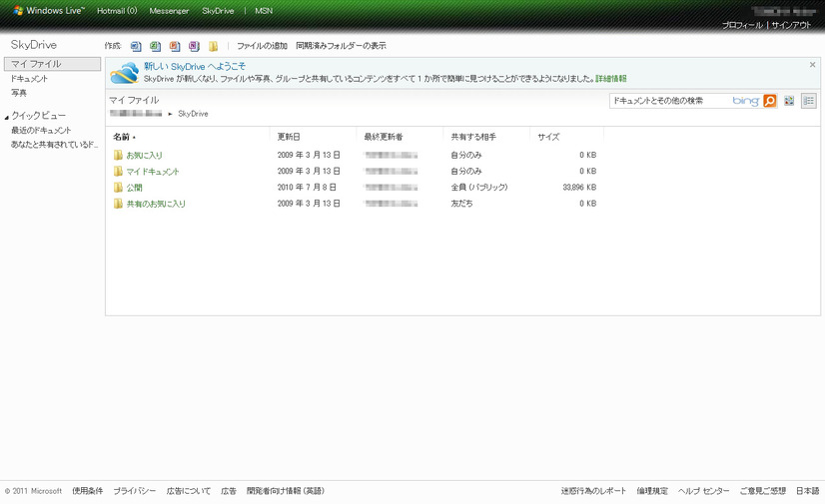Create a new folder from the toolbar

point(213,46)
